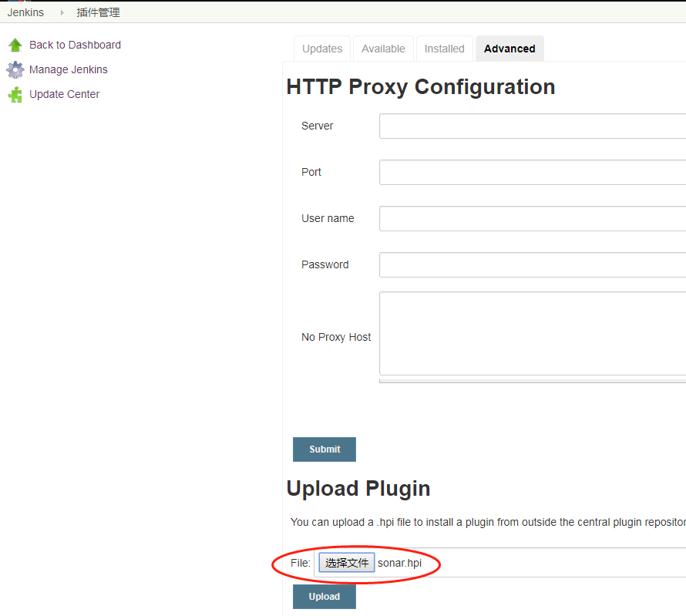Go to the Update Center link
Viewport: 686px width, 616px height.
pyautogui.click(x=64, y=94)
